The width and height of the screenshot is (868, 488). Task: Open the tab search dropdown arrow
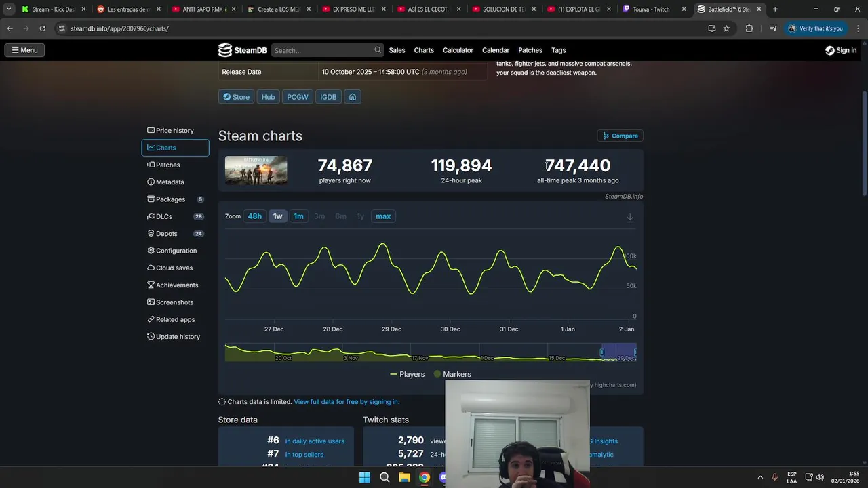click(x=8, y=9)
